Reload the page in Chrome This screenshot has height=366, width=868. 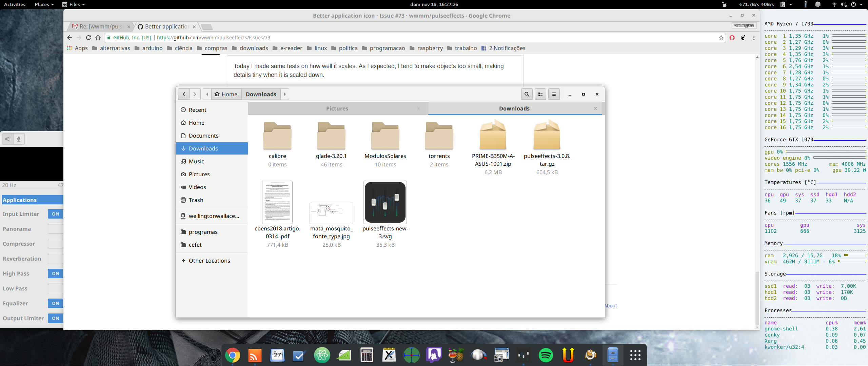[x=88, y=38]
